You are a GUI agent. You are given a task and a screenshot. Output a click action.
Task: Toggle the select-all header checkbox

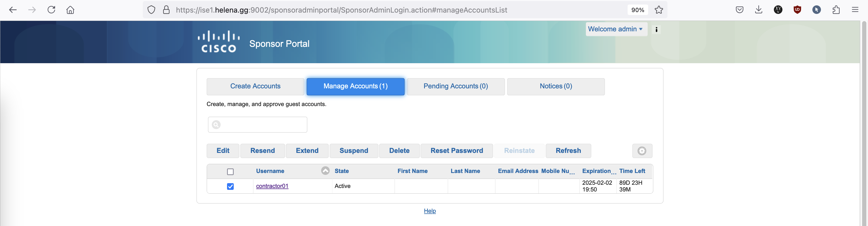[x=230, y=172]
